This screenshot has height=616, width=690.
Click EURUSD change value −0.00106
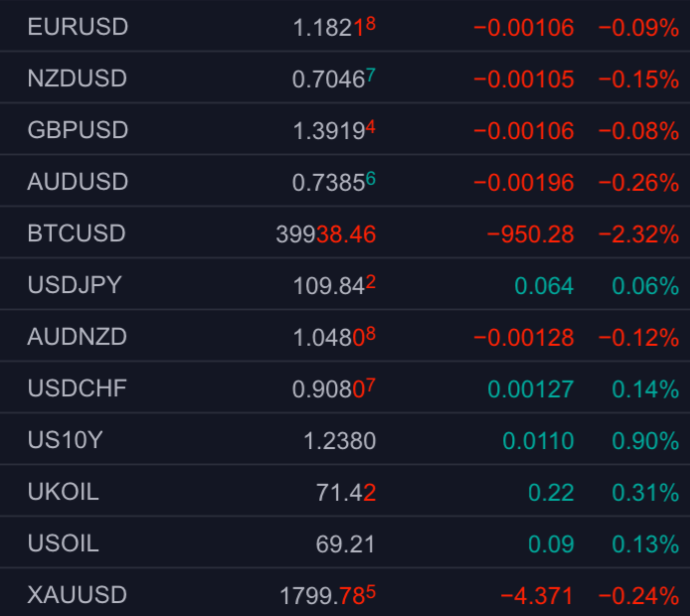pyautogui.click(x=523, y=28)
